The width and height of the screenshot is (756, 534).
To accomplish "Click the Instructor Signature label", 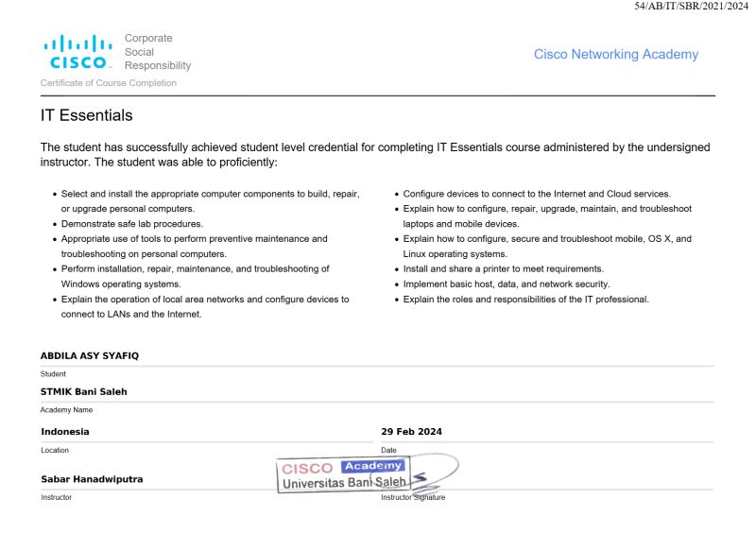I will [413, 497].
